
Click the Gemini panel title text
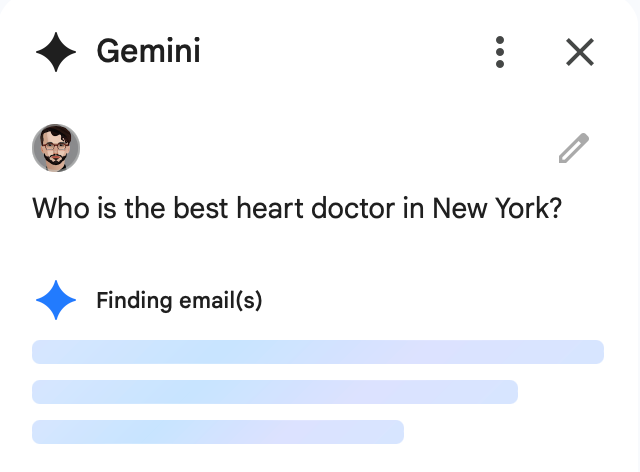148,52
